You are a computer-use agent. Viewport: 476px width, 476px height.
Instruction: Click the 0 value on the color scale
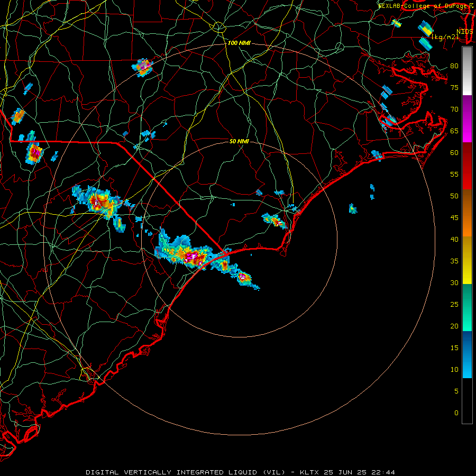pos(456,413)
